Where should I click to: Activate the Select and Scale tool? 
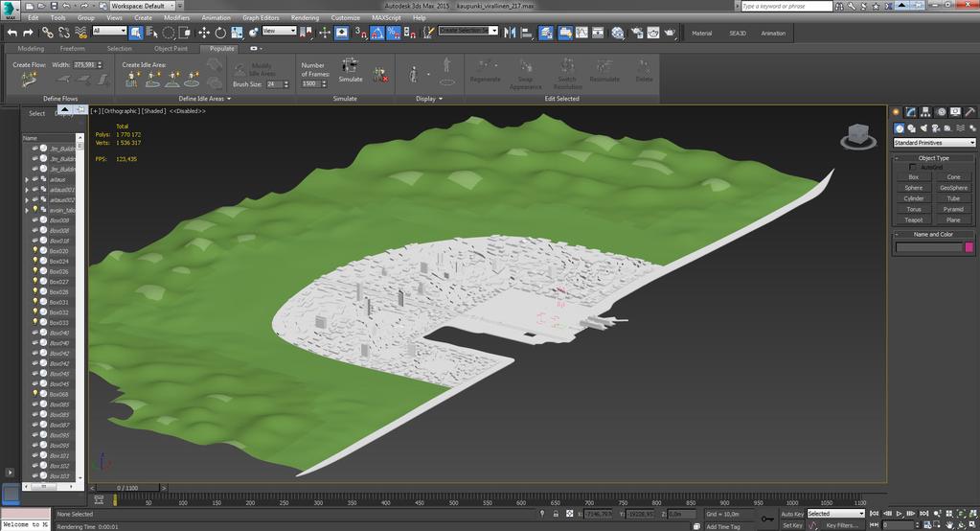(x=237, y=33)
